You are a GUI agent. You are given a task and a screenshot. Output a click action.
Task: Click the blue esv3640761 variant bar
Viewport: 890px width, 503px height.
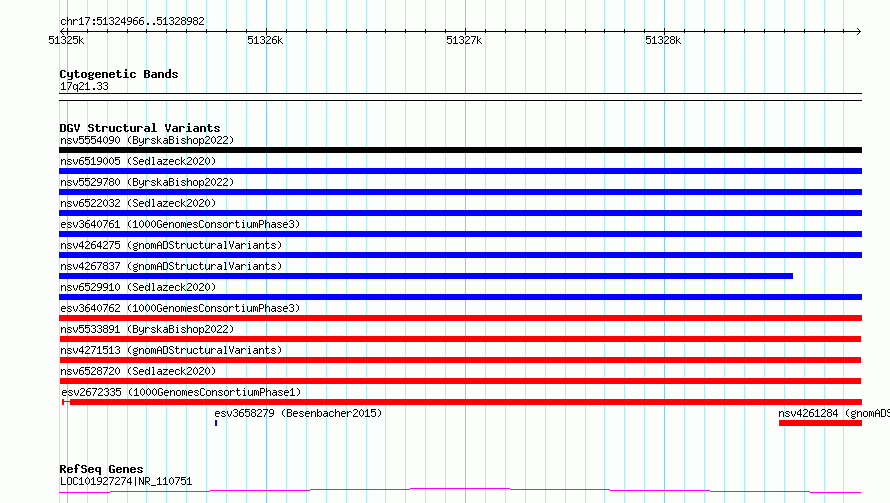(460, 234)
